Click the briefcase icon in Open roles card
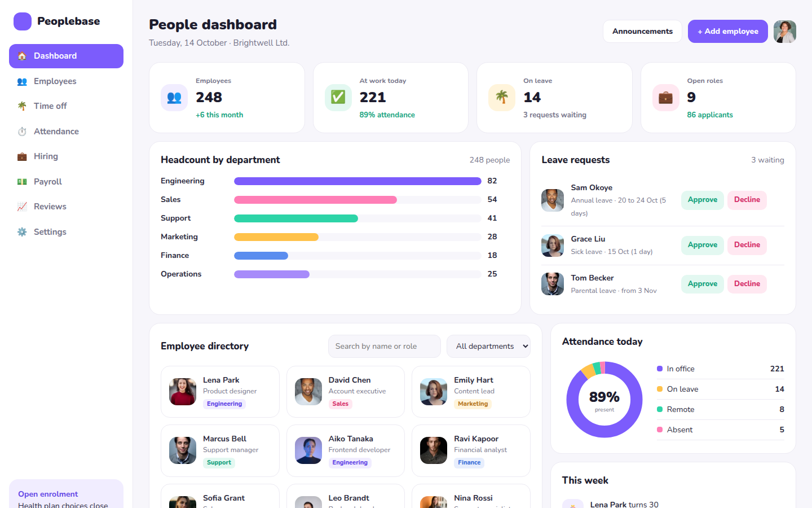The image size is (812, 508). pos(666,98)
